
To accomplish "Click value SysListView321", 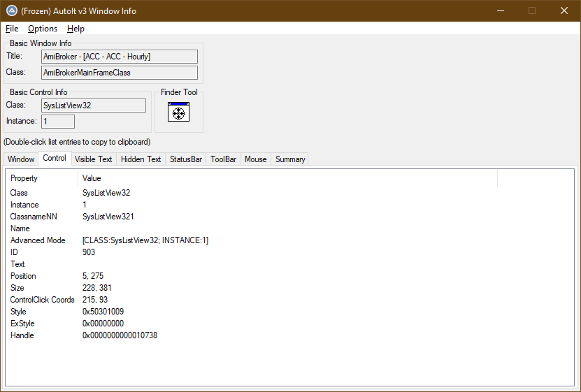I will pos(108,217).
